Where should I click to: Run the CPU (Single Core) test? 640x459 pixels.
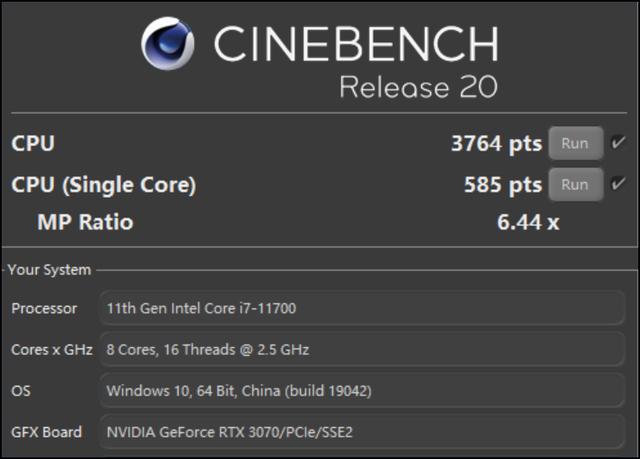[575, 185]
